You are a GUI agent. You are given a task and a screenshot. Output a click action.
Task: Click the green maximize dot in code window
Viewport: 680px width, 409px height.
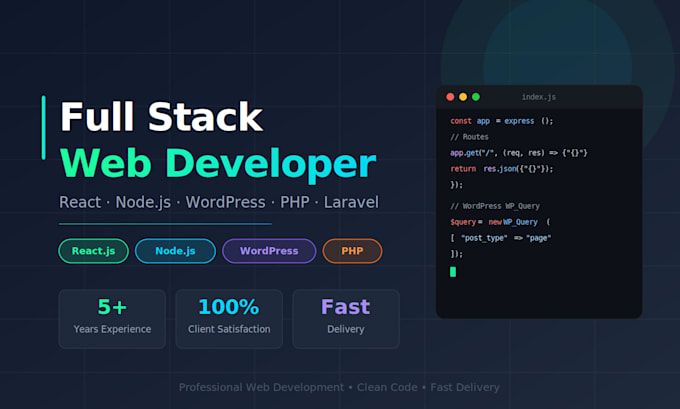pyautogui.click(x=476, y=97)
